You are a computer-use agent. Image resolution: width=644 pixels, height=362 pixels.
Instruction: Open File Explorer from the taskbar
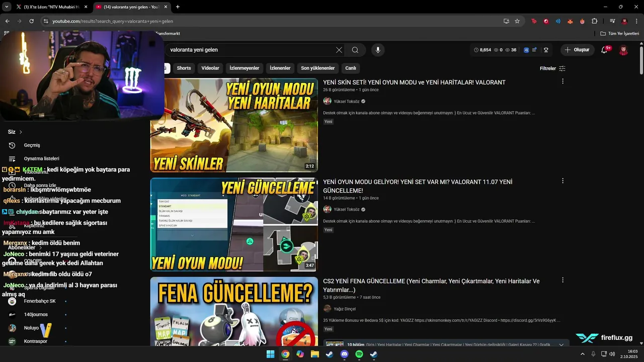pyautogui.click(x=315, y=354)
